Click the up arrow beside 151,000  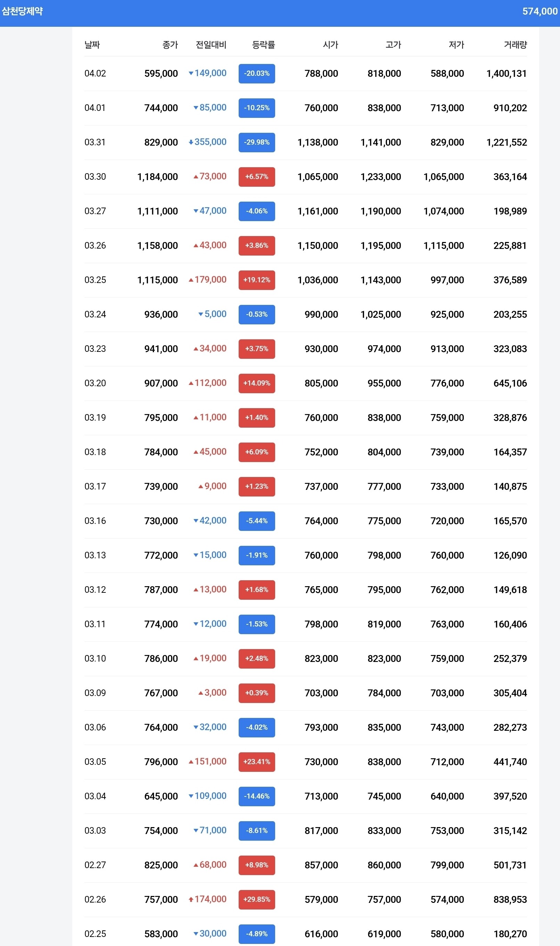pos(191,762)
